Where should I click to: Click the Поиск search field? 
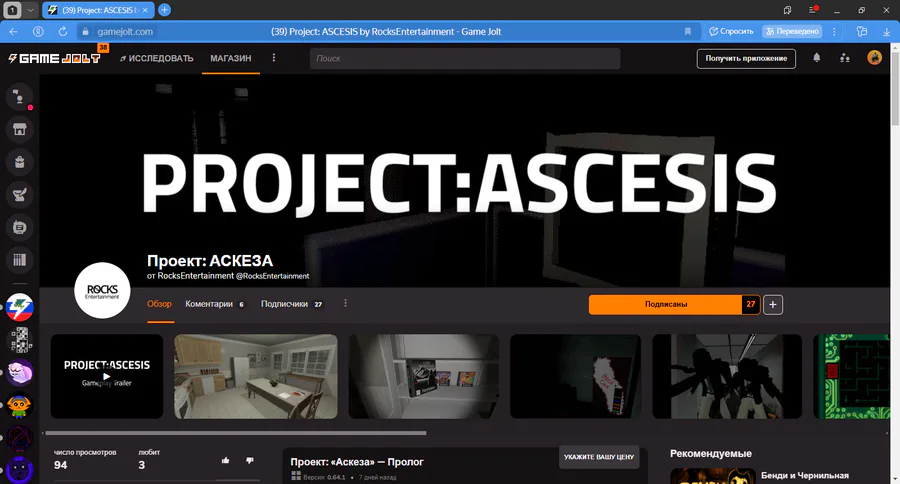pyautogui.click(x=465, y=58)
